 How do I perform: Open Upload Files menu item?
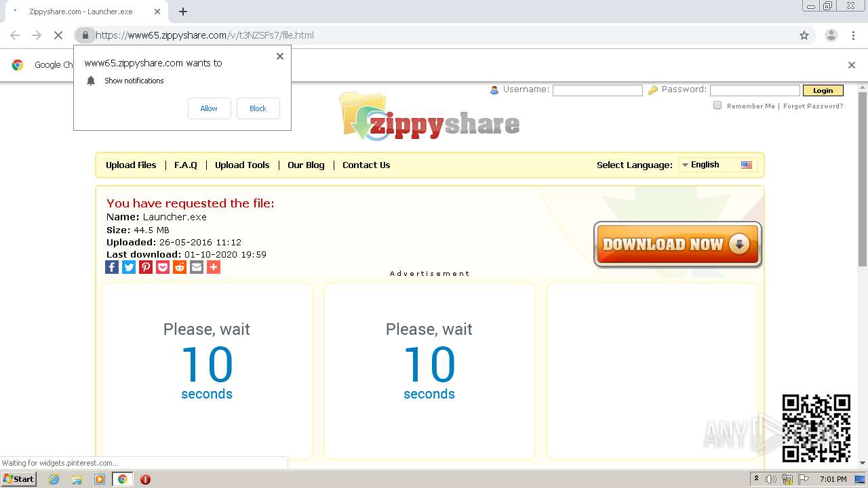click(x=131, y=165)
